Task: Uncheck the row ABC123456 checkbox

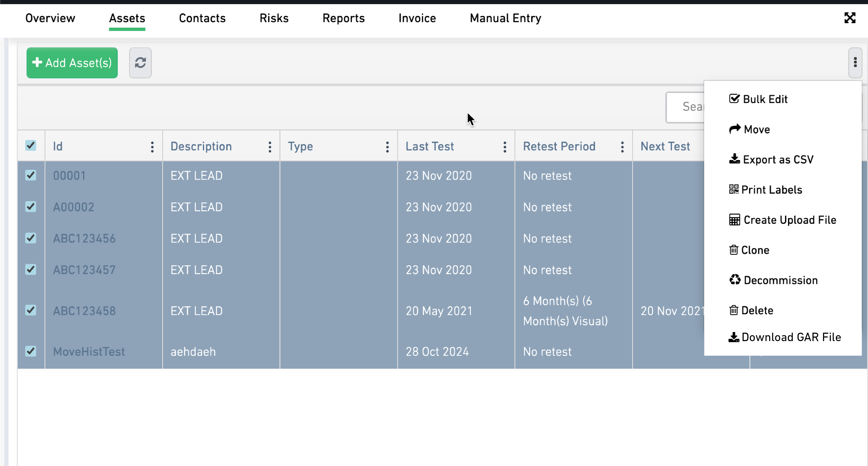Action: pos(31,238)
